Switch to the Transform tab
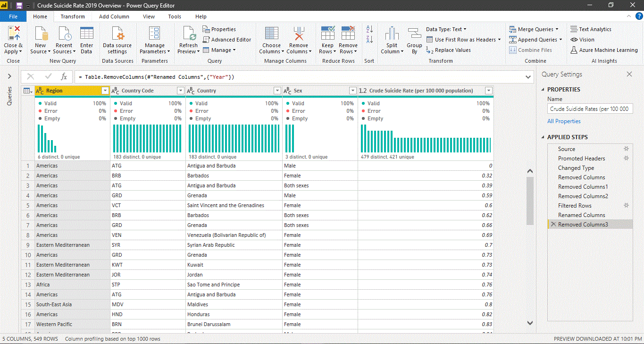This screenshot has height=344, width=644. tap(73, 17)
